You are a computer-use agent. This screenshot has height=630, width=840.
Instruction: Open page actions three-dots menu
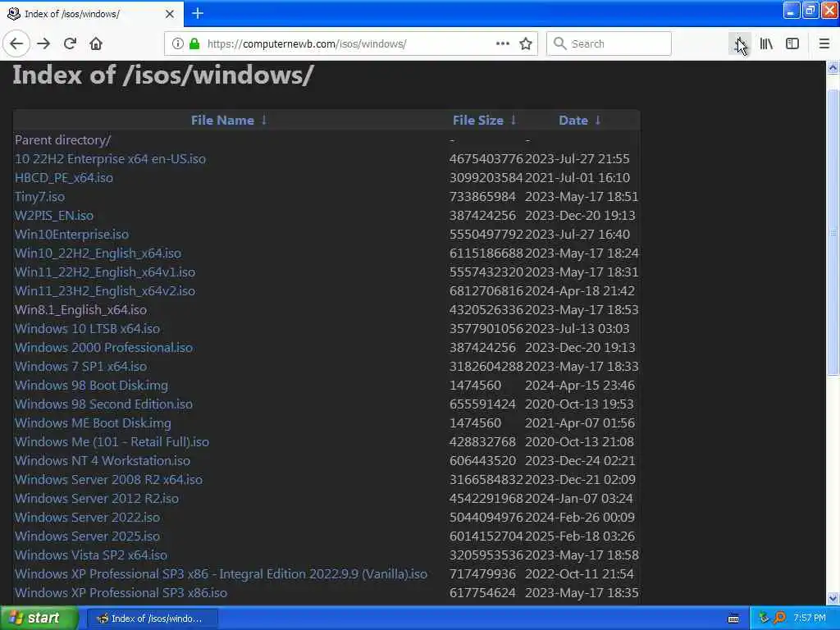[503, 43]
